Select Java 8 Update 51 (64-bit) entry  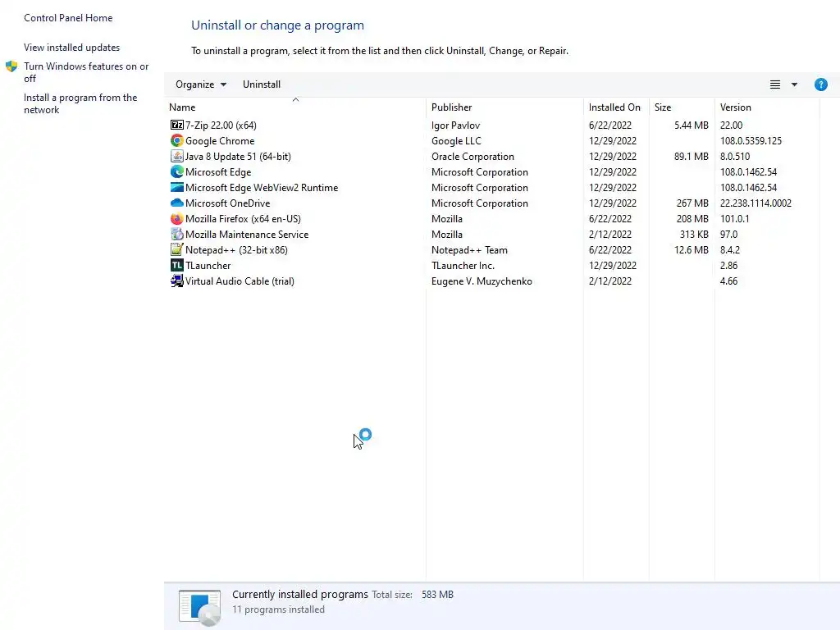tap(238, 156)
